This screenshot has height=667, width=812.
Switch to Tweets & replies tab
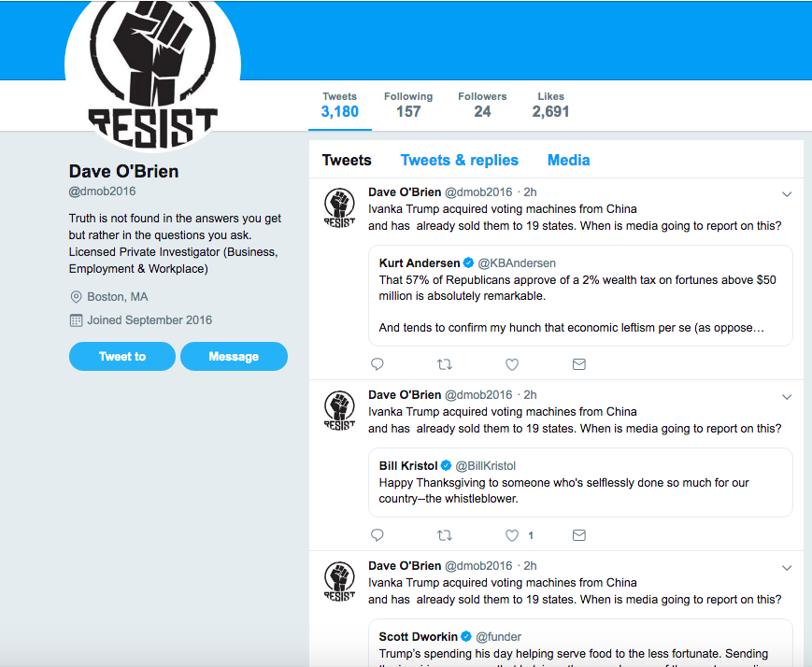coord(460,160)
